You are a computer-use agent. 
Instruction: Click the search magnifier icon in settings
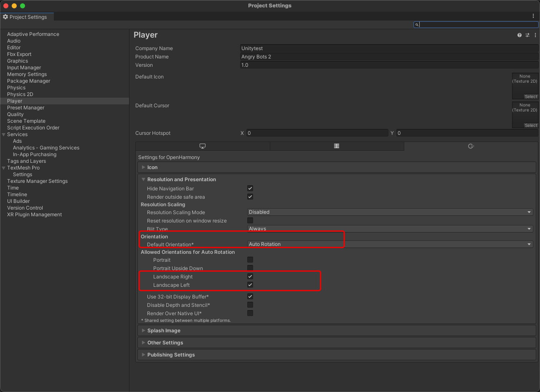tap(417, 25)
